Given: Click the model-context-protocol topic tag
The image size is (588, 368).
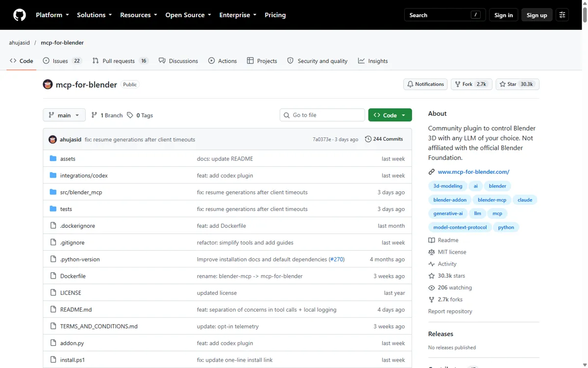Looking at the screenshot, I should pos(460,227).
